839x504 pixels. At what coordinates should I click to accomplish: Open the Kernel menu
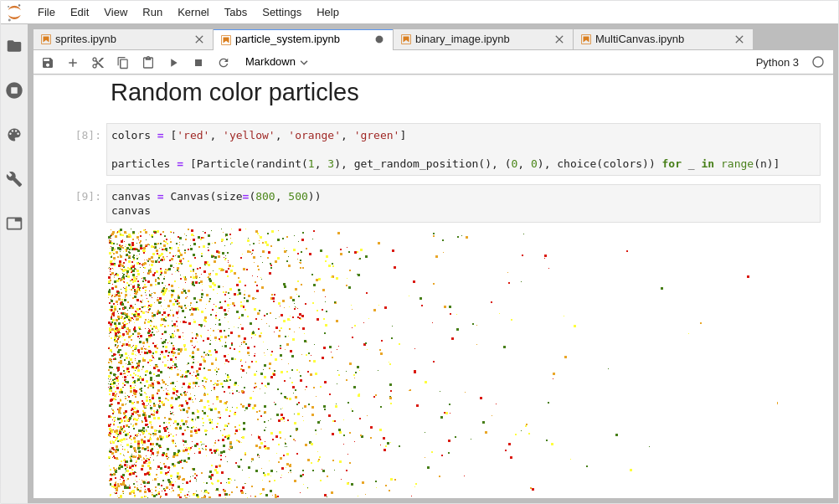193,12
